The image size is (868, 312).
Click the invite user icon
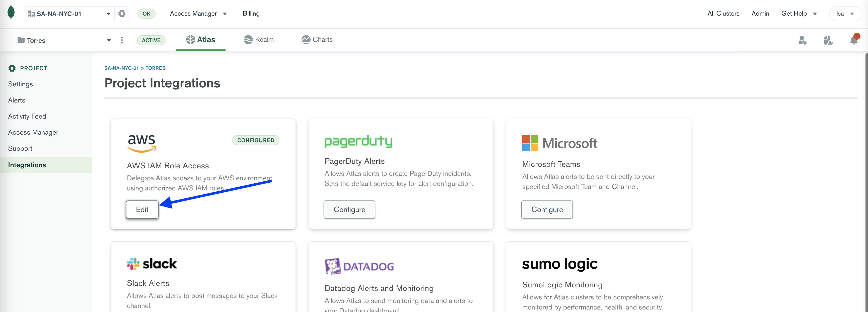802,40
